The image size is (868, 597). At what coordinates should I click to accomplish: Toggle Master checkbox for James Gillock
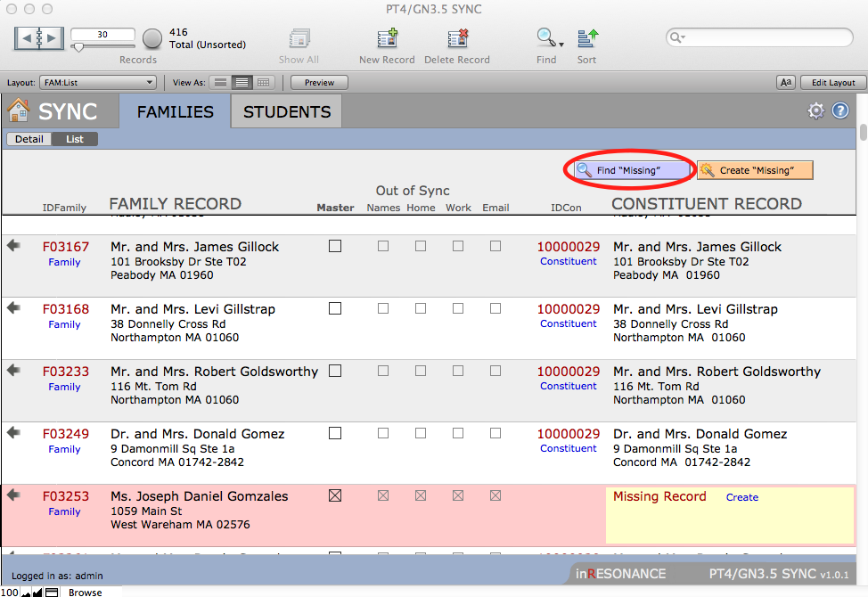335,247
